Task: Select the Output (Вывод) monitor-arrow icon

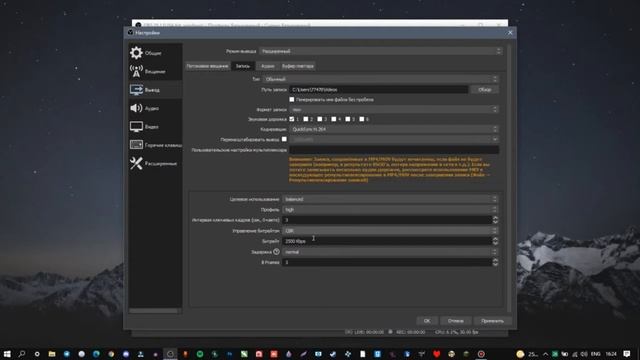Action: [x=136, y=89]
